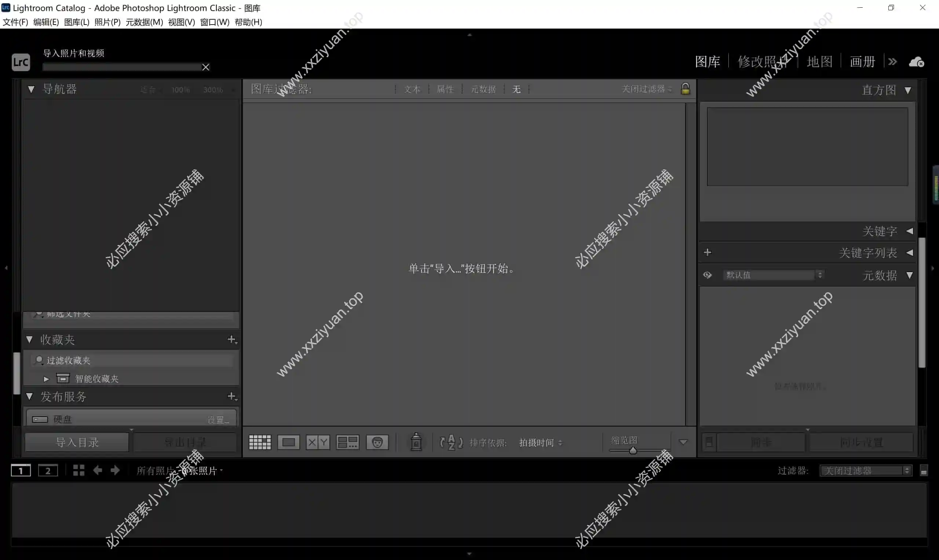Toggle the library filter lock icon

click(x=686, y=89)
